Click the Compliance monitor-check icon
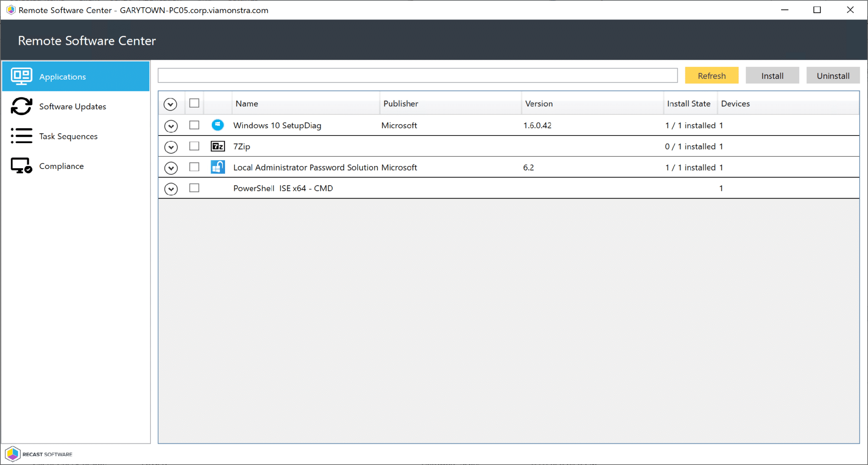This screenshot has width=868, height=465. pyautogui.click(x=21, y=166)
